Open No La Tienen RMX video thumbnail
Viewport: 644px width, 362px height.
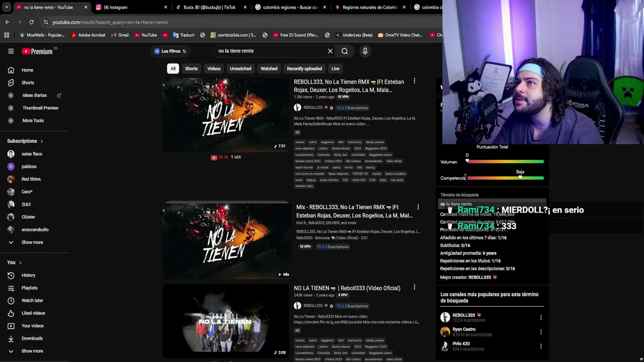pos(225,115)
